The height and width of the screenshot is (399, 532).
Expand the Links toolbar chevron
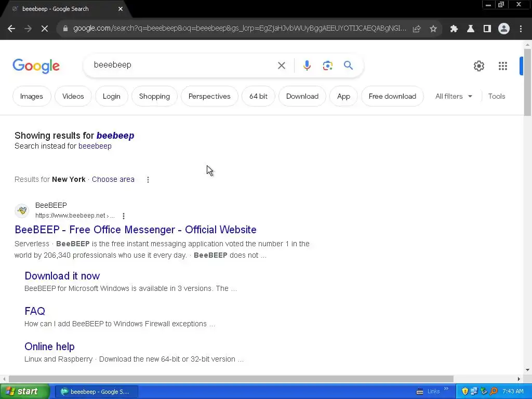point(446,389)
